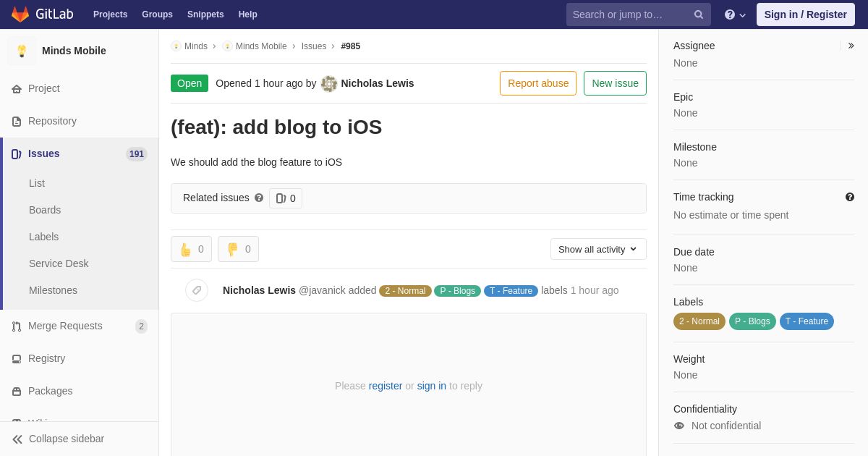Click the sign in link in reply box
The height and width of the screenshot is (456, 868).
tap(432, 386)
